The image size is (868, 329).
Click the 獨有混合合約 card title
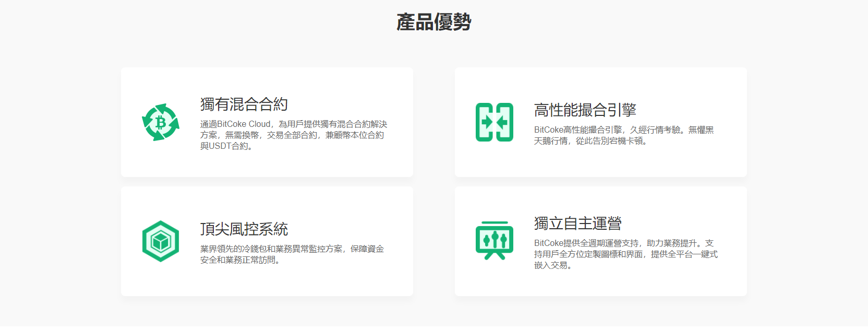(x=244, y=104)
